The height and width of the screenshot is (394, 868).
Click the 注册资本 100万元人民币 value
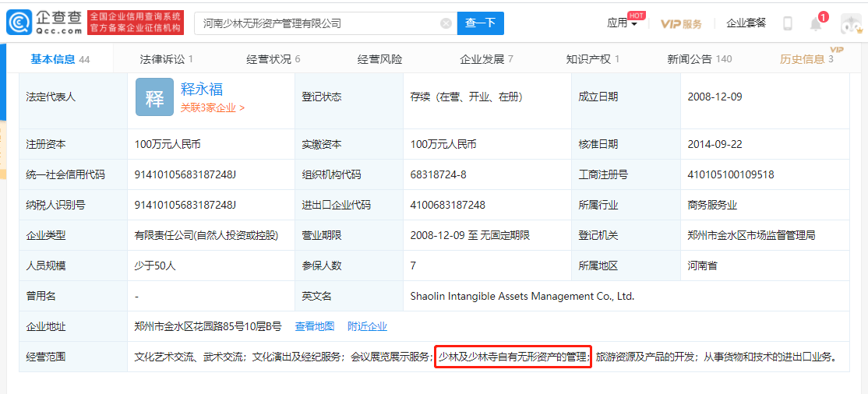[x=168, y=144]
